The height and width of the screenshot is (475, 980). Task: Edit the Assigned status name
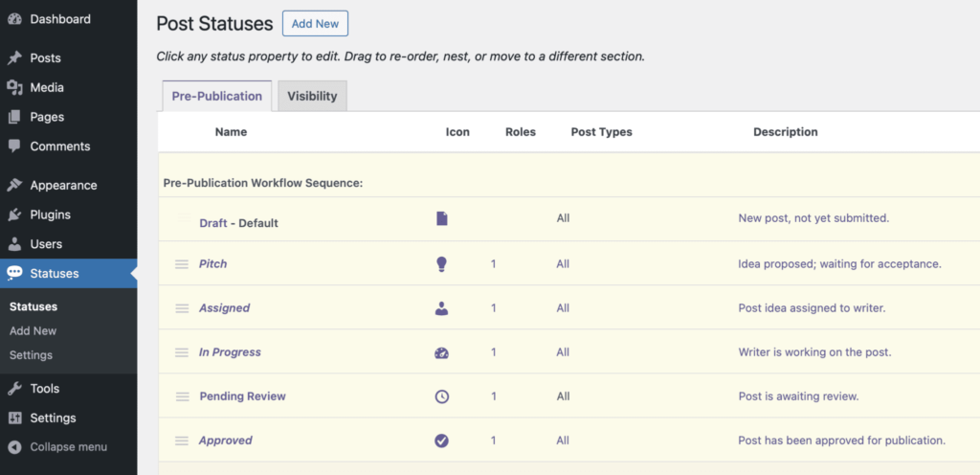tap(224, 308)
